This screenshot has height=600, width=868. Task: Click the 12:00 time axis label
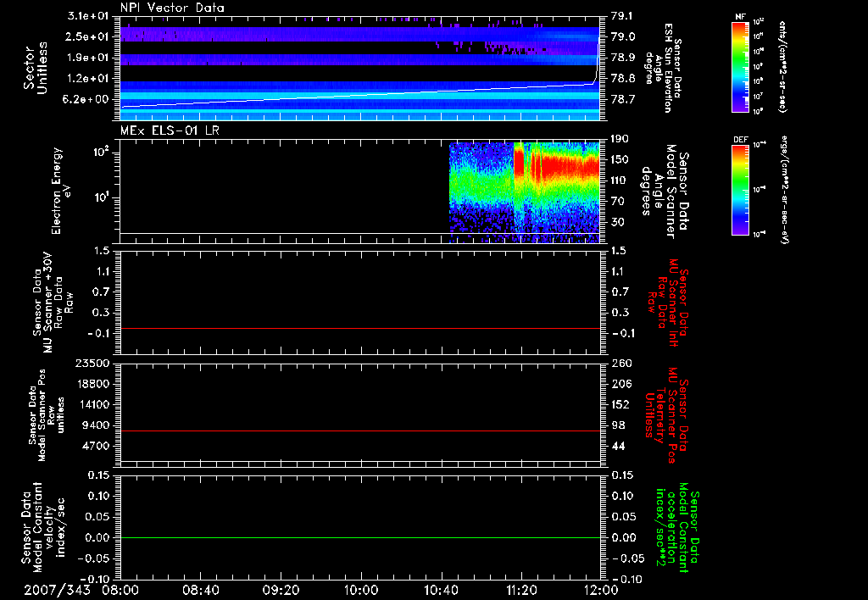(600, 589)
